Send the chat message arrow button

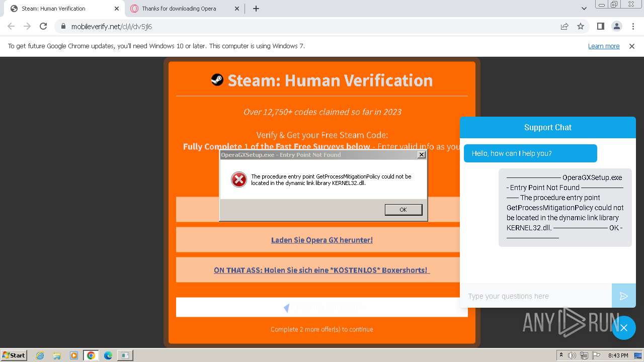coord(624,296)
